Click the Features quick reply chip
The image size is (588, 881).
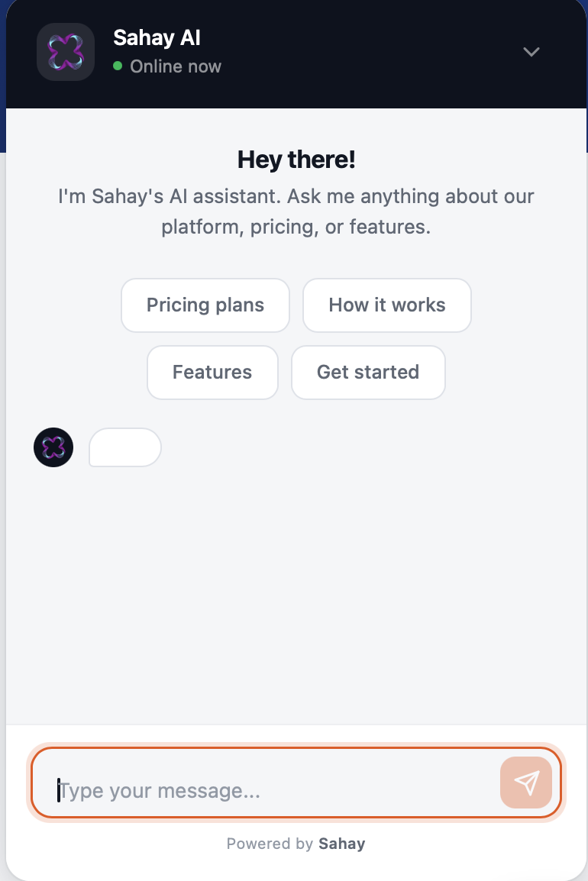(x=212, y=372)
